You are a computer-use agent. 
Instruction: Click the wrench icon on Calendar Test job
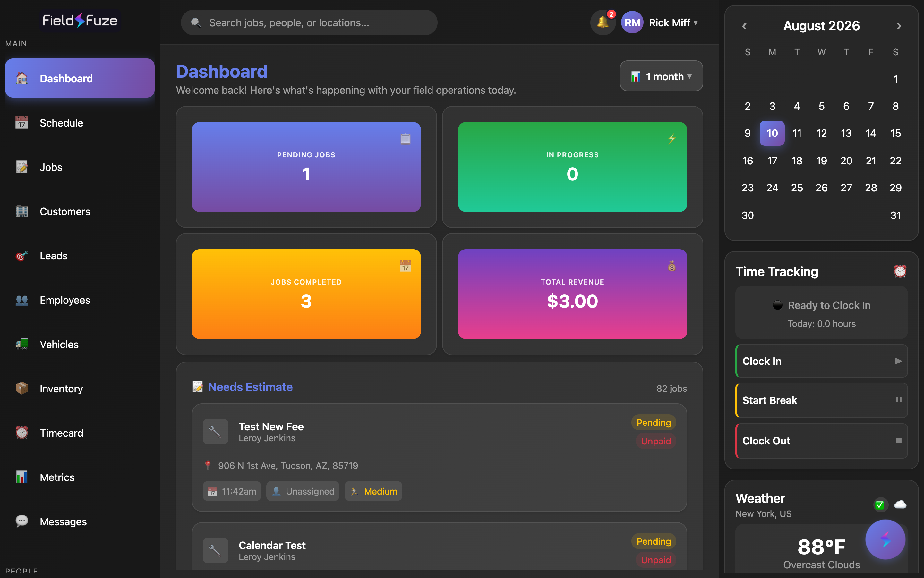[215, 550]
